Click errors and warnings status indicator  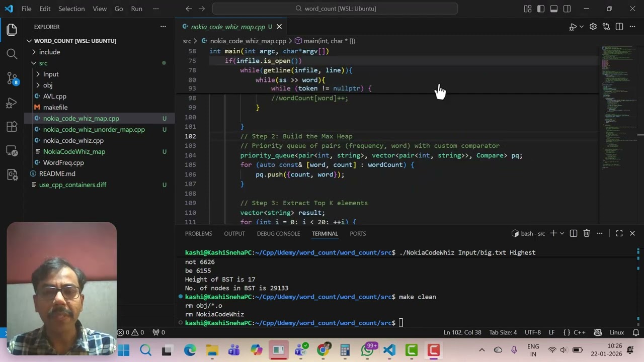point(131,332)
